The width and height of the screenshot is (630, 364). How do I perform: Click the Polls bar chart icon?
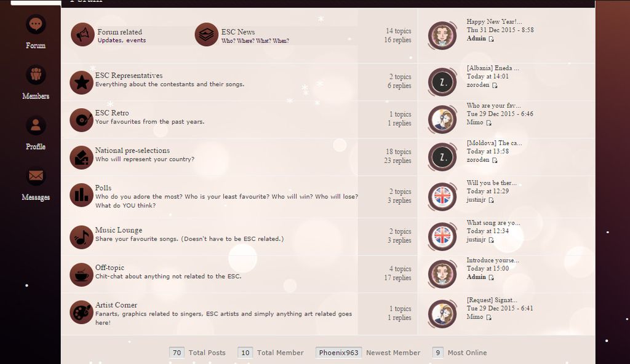[82, 195]
